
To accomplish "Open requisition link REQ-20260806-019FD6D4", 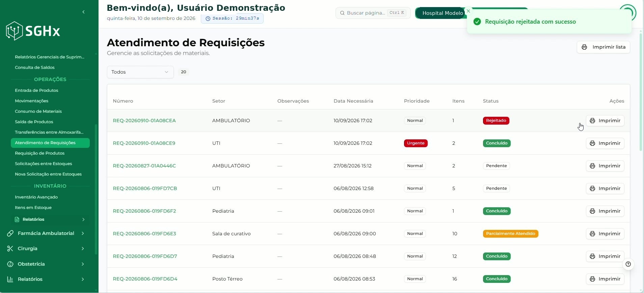I will point(145,279).
